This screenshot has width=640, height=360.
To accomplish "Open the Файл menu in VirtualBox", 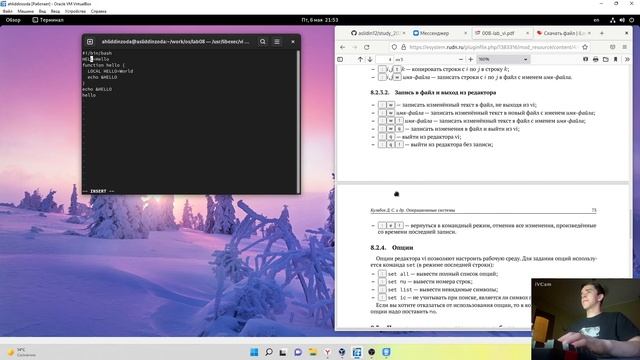I will [7, 11].
